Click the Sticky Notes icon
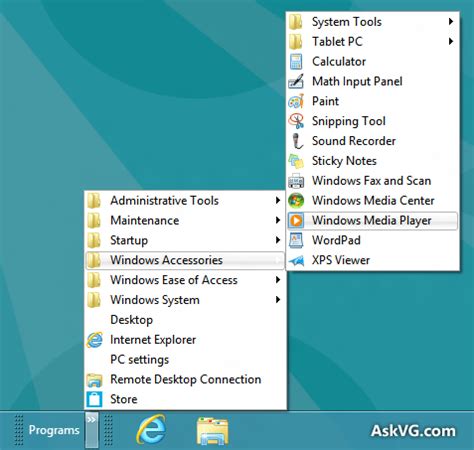This screenshot has width=474, height=450. pos(296,161)
